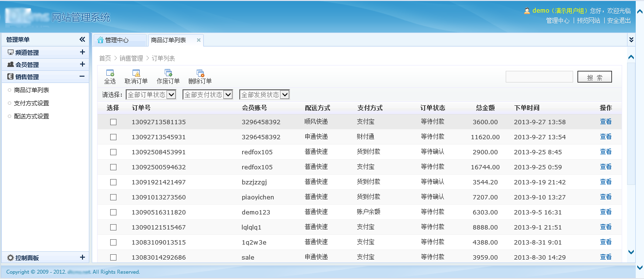Click the content area vertical scrollbar thumb

(631, 123)
